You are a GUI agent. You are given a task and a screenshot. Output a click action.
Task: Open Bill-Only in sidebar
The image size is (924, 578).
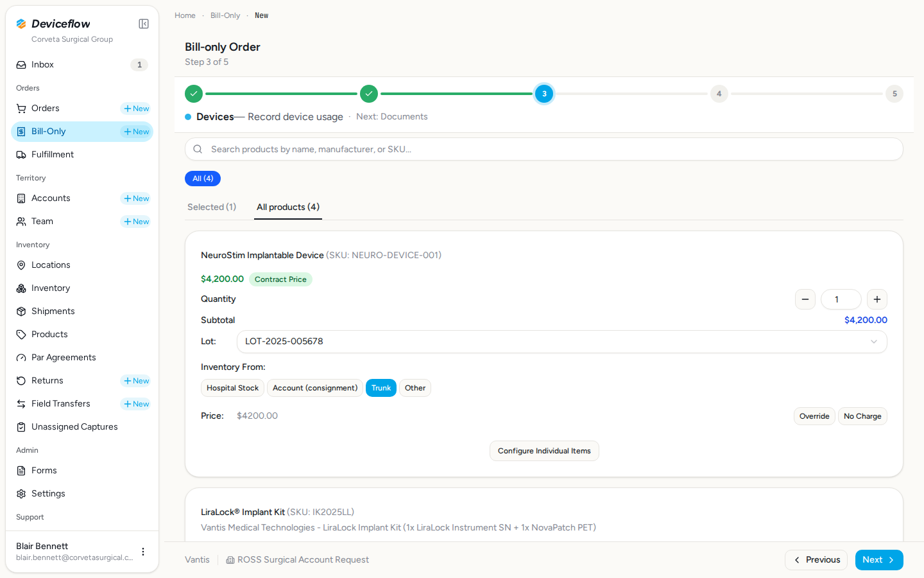click(x=82, y=132)
